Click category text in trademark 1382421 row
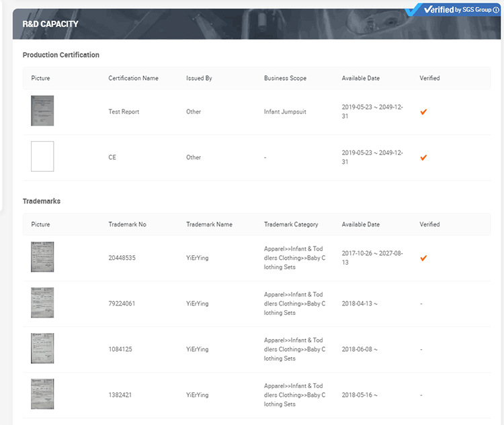The image size is (504, 425). click(295, 395)
